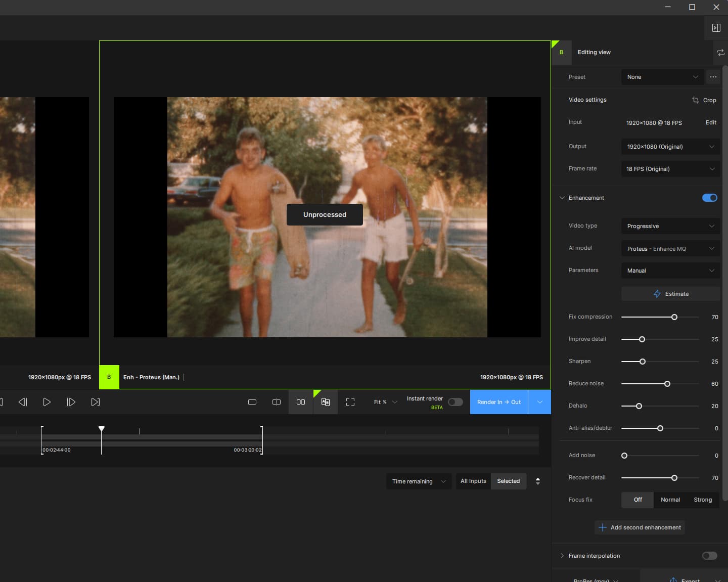Image resolution: width=728 pixels, height=582 pixels.
Task: Click the play button in playback controls
Action: click(x=47, y=402)
